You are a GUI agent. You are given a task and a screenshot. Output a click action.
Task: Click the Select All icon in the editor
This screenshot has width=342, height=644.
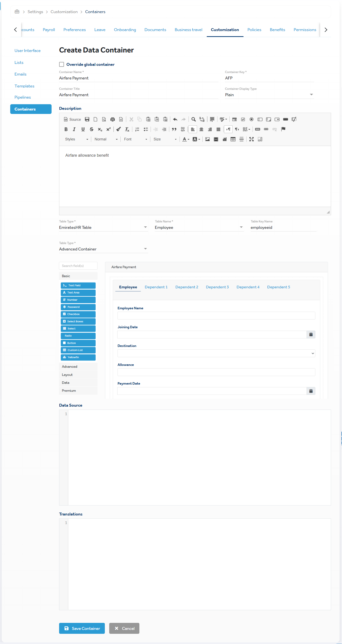coord(212,119)
